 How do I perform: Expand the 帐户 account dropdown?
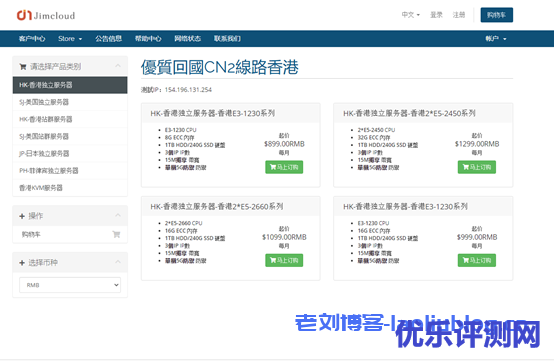[x=496, y=39]
